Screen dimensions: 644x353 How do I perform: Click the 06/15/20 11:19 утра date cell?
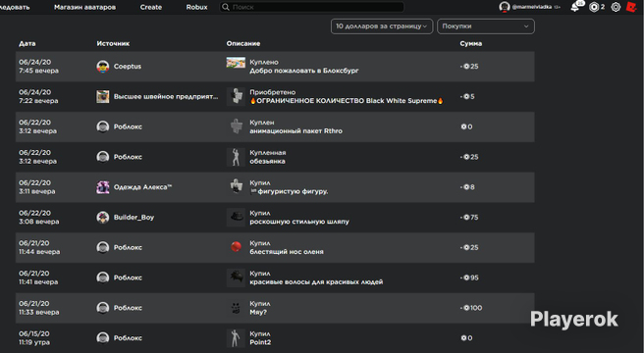pos(34,338)
